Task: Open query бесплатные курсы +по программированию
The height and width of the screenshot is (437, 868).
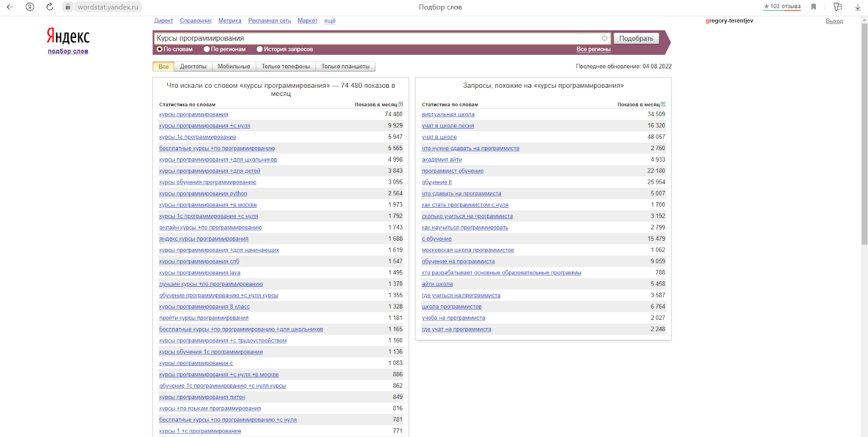Action: click(x=217, y=149)
